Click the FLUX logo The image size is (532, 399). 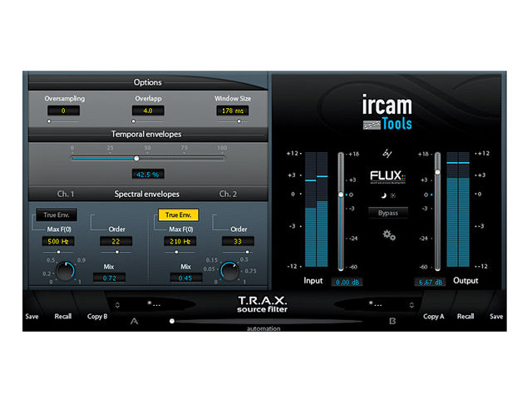387,176
